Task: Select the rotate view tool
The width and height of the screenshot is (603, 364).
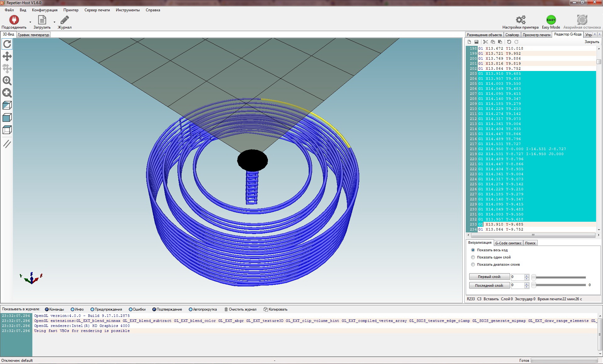Action: 7,44
